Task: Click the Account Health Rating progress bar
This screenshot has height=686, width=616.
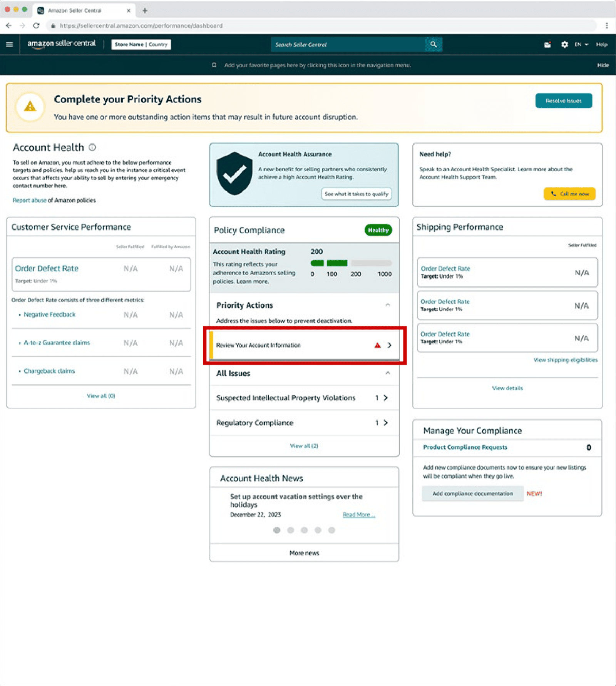Action: tap(351, 263)
